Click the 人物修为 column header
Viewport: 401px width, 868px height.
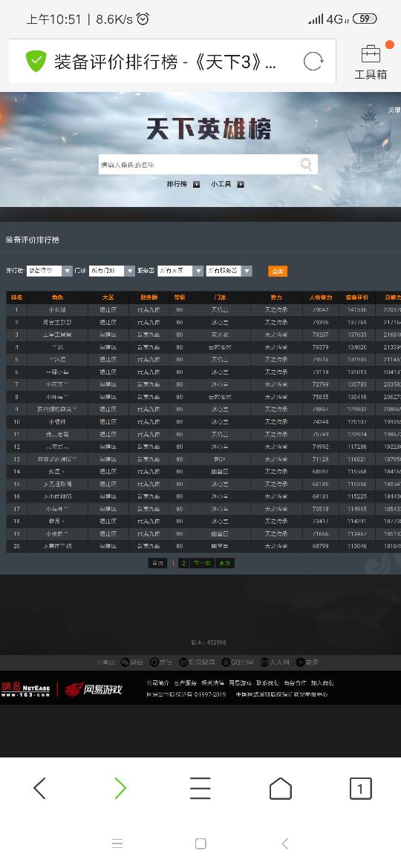tap(320, 297)
